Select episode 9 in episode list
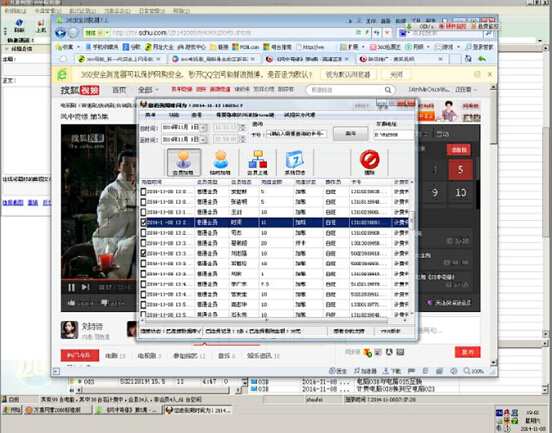The width and height of the screenshot is (552, 433). point(435,193)
